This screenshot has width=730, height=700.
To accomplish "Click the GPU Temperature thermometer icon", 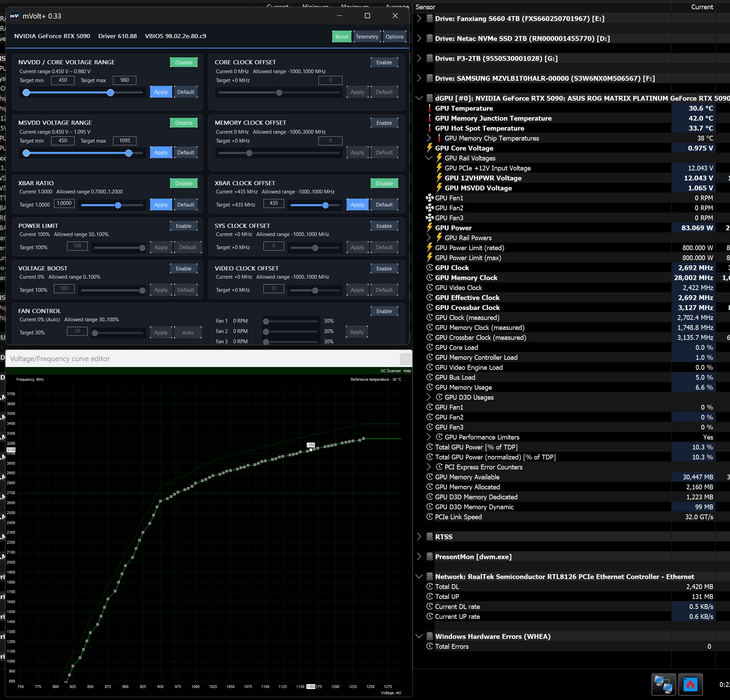I will click(x=429, y=108).
